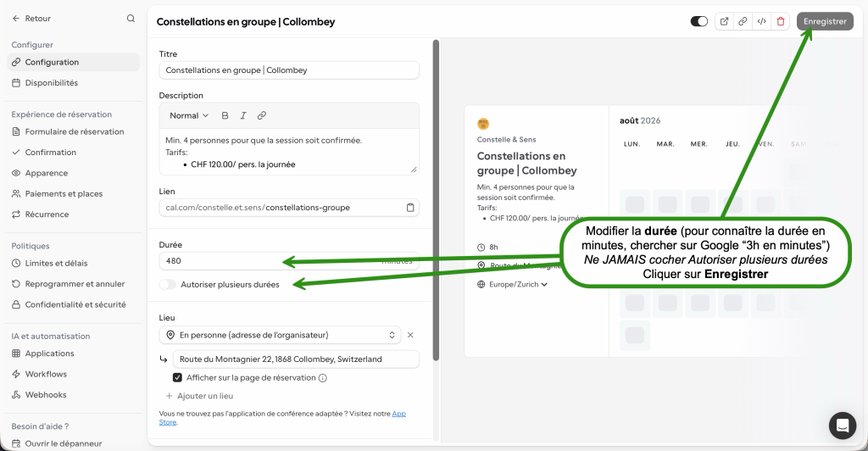Uncheck Afficher sur la page de réservation

[x=177, y=377]
